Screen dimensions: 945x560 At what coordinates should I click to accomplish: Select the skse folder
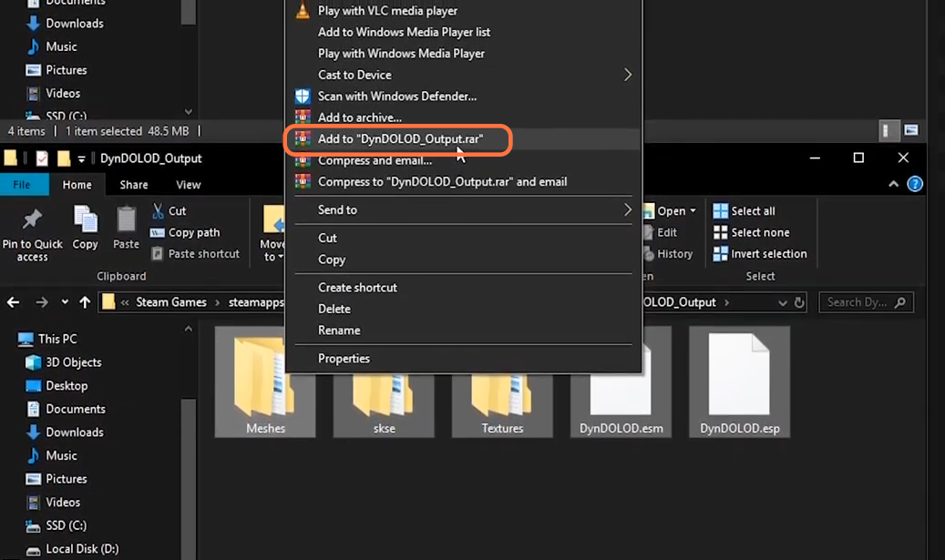384,404
